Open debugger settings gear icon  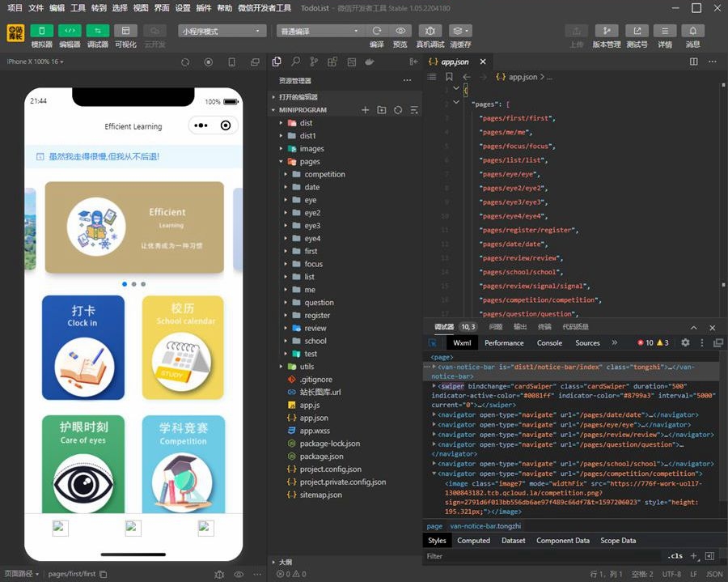(685, 343)
